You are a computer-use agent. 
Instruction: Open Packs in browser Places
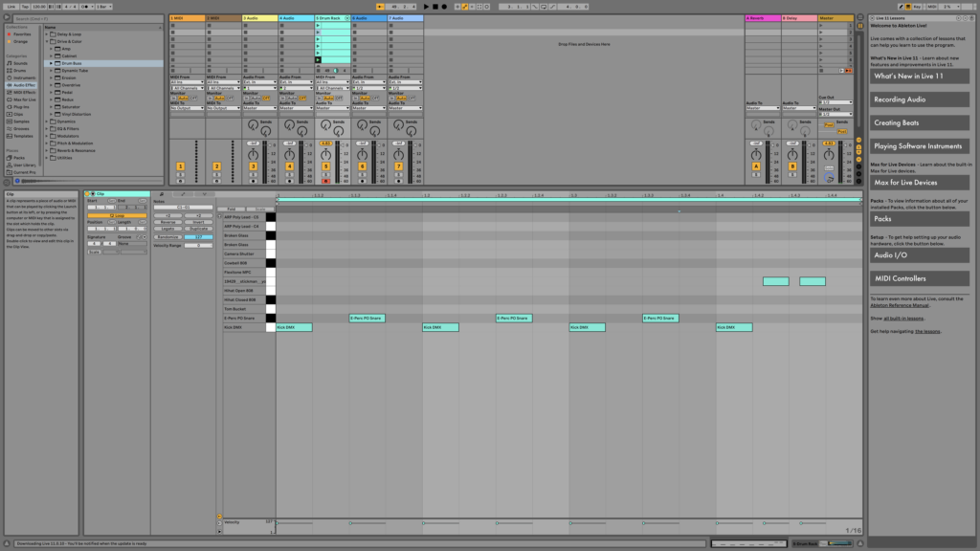coord(19,158)
